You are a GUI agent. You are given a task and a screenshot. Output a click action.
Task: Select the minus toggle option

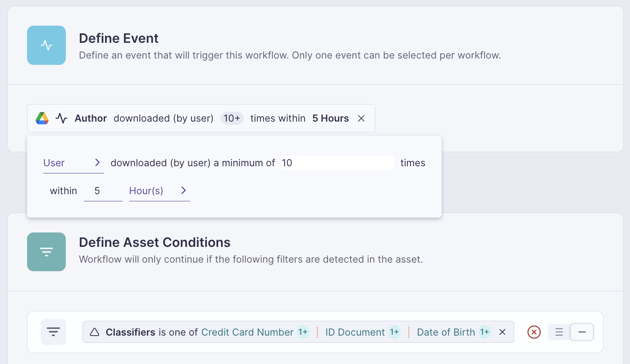pyautogui.click(x=582, y=332)
